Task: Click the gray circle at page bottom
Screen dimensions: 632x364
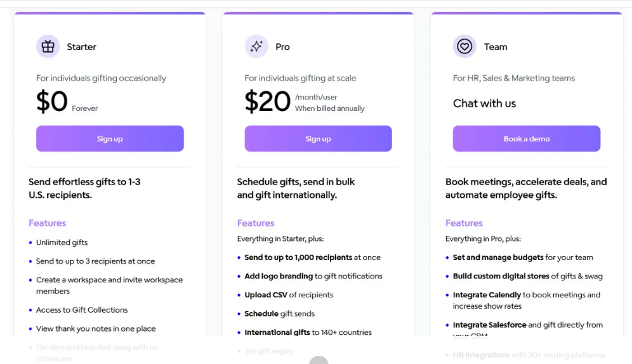Action: tap(319, 361)
